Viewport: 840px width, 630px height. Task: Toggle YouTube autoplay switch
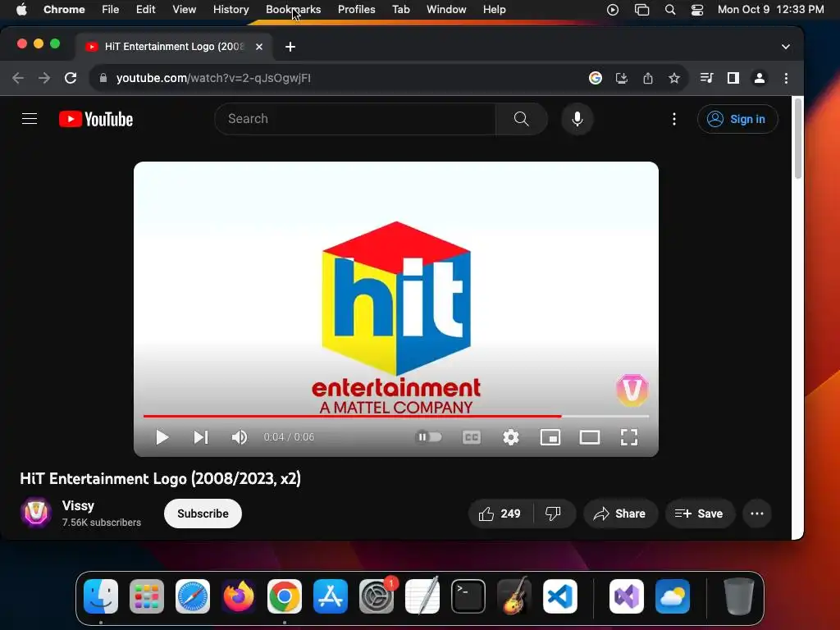pos(428,437)
